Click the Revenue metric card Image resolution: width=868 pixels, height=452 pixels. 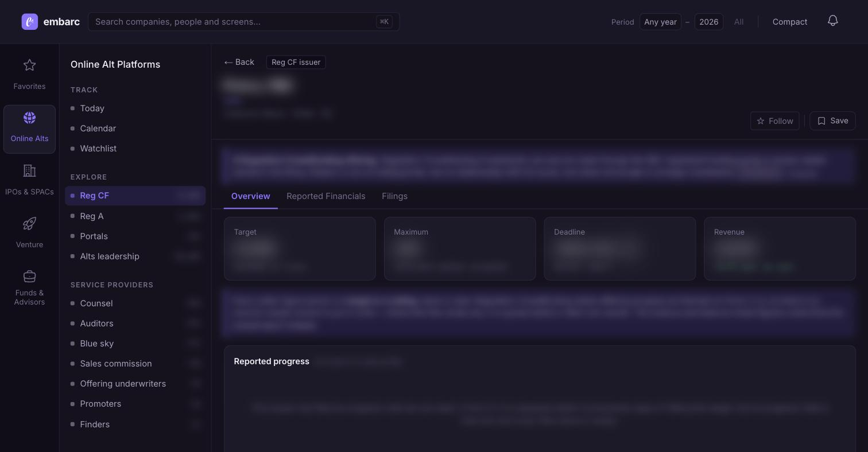coord(780,249)
